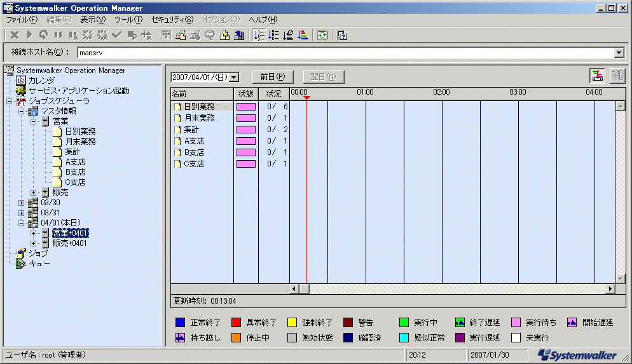Expand the 販売+0401 node
Image resolution: width=632 pixels, height=364 pixels.
pos(34,243)
